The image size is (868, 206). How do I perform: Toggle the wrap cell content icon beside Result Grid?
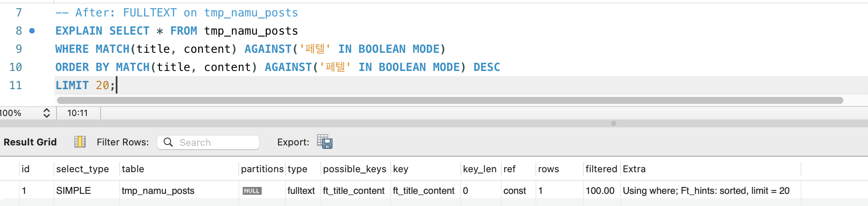point(80,142)
